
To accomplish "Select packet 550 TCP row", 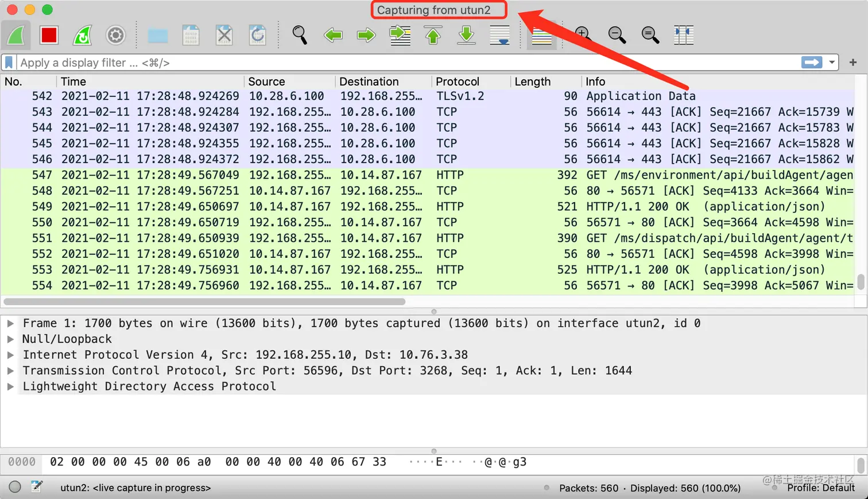I will point(427,222).
